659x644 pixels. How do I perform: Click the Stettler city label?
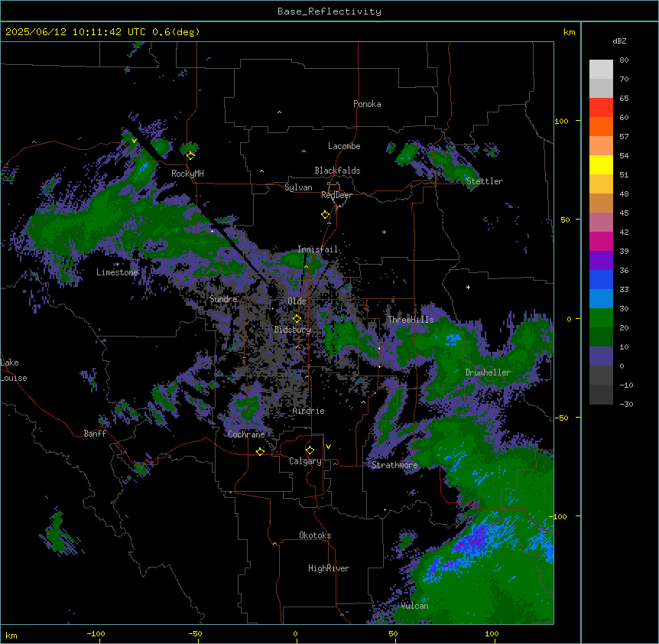(485, 181)
